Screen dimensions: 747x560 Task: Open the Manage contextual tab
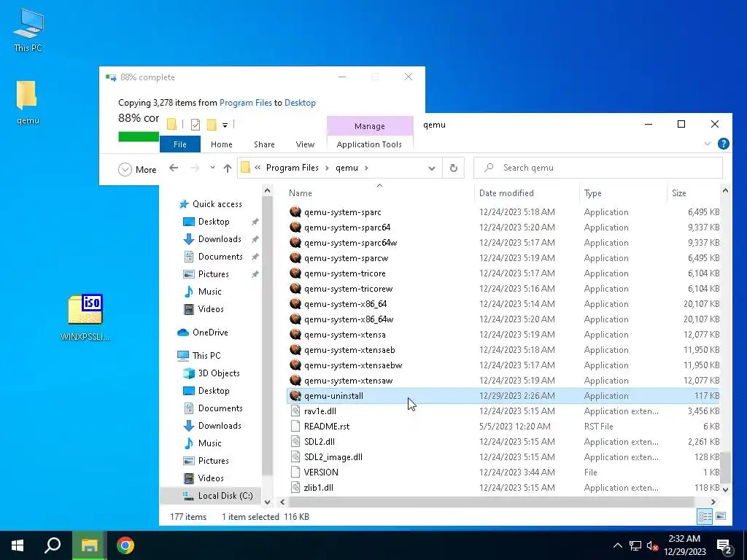click(x=370, y=126)
